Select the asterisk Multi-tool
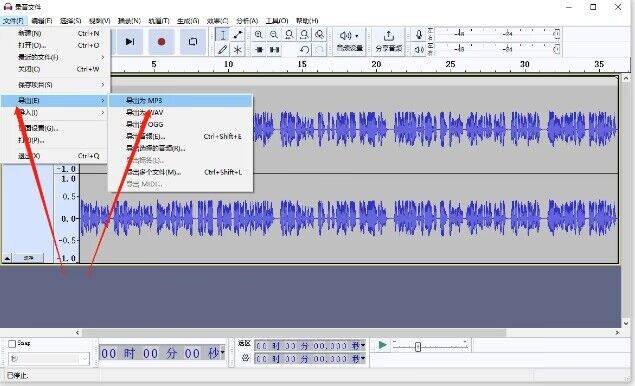Screen dimensions: 635x386 [x=238, y=50]
